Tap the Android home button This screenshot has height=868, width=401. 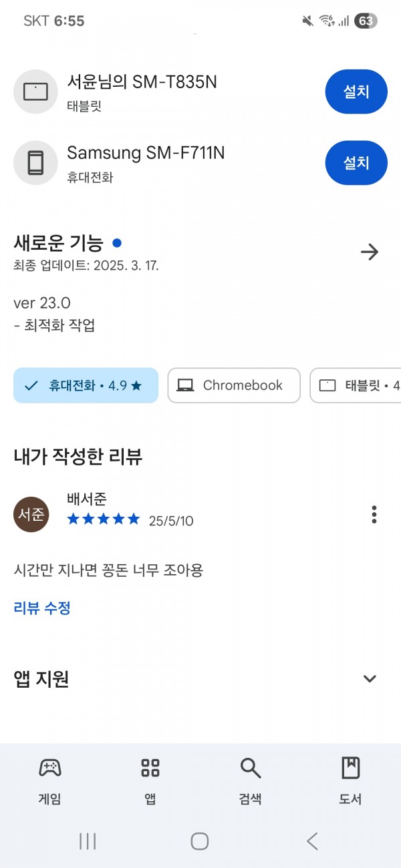tap(200, 841)
